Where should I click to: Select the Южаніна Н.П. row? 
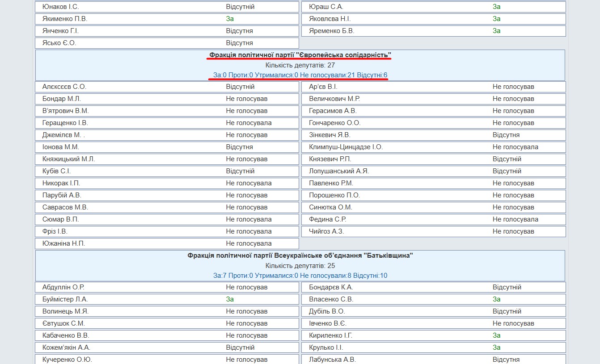pos(167,243)
